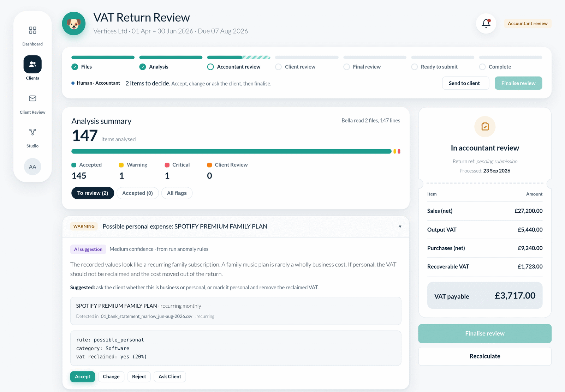Click the Analysis step checkmark

coord(143,67)
